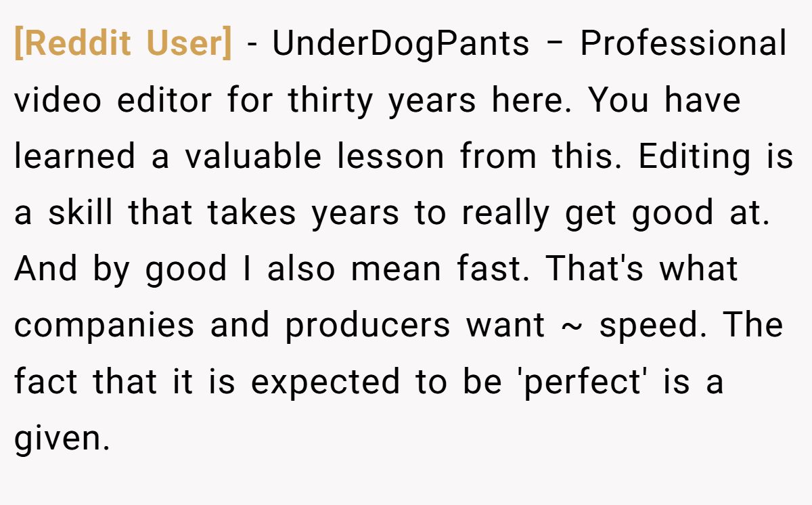The height and width of the screenshot is (505, 812).
Task: Click the word "Professional"
Action: (x=683, y=44)
